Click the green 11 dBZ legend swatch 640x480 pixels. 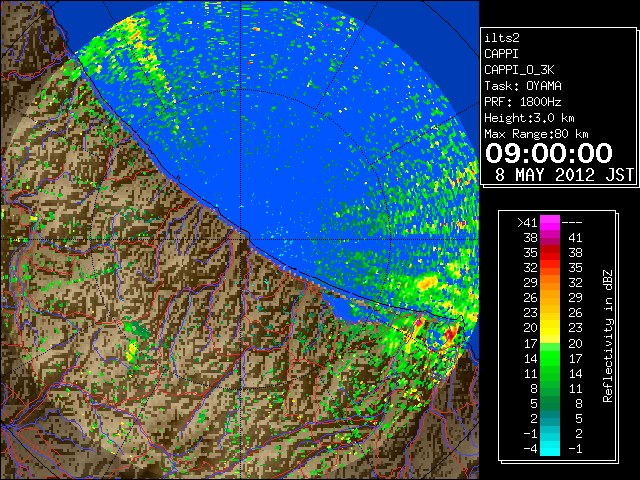(550, 373)
